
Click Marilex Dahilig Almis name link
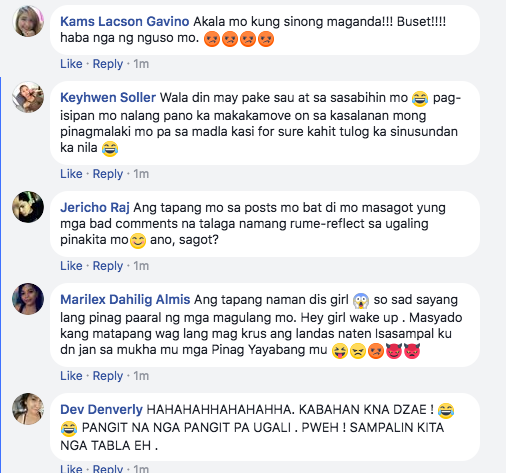click(125, 300)
